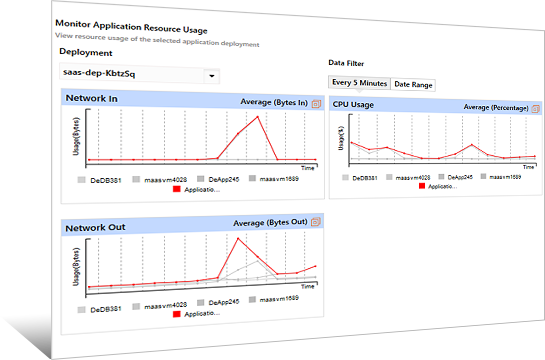
Task: Click the Network Out chart peak data point
Action: pyautogui.click(x=238, y=239)
